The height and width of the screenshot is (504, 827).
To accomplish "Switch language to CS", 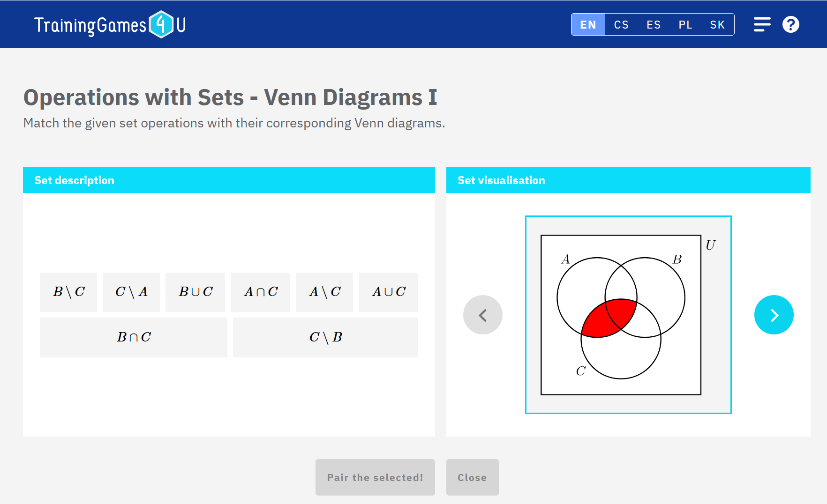I will [621, 24].
